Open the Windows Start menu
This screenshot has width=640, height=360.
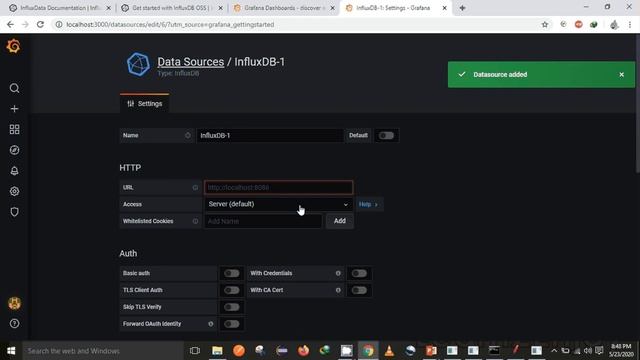click(11, 351)
